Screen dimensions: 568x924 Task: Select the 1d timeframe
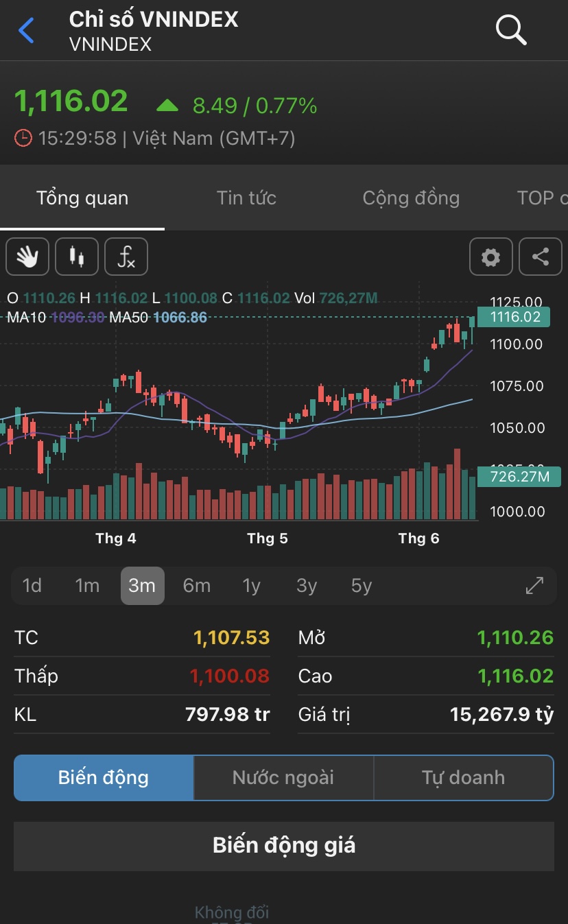32,586
